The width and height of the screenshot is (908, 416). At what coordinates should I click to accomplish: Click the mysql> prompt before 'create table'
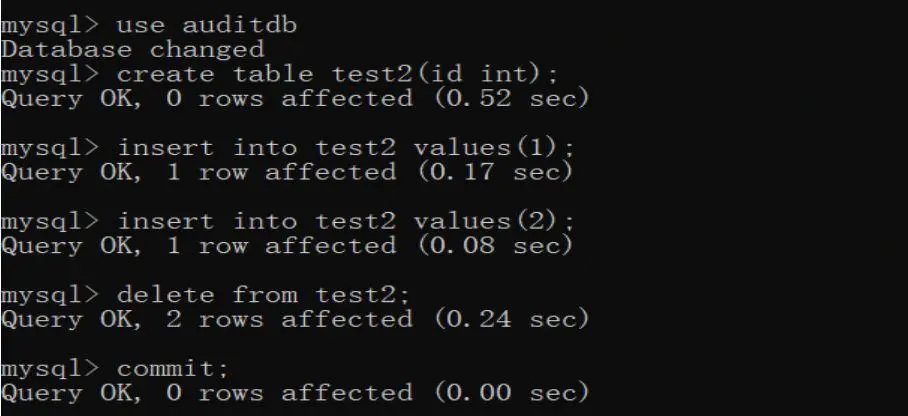(50, 74)
